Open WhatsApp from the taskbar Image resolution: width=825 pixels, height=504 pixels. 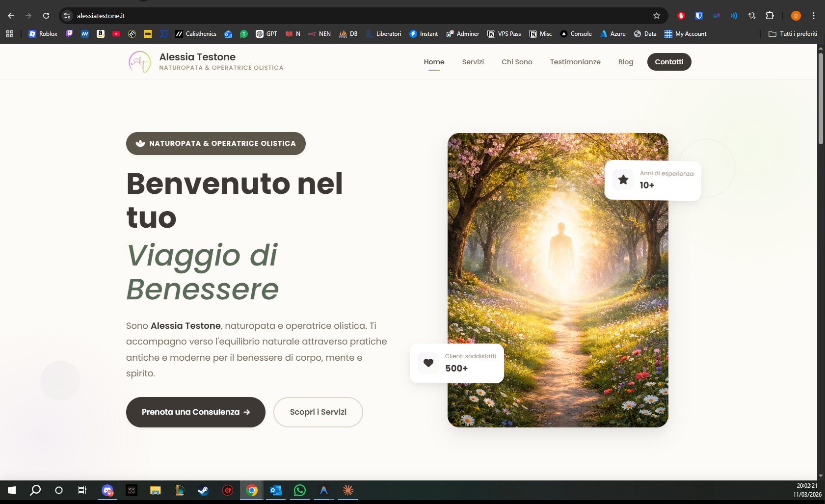(299, 490)
